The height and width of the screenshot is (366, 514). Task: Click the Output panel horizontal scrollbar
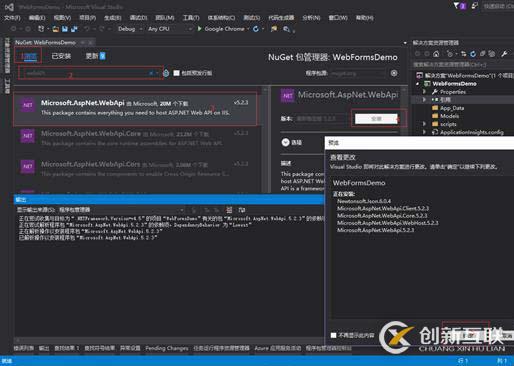click(168, 340)
